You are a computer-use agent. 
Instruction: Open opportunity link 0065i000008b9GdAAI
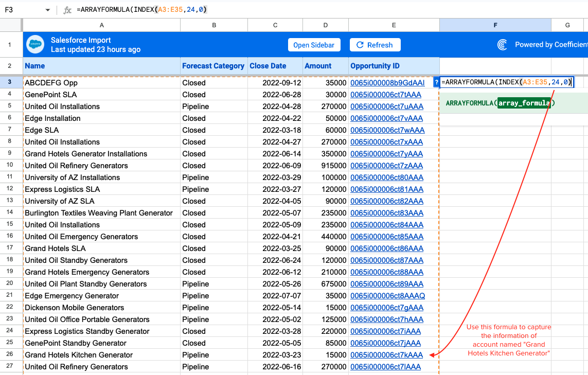click(x=387, y=83)
